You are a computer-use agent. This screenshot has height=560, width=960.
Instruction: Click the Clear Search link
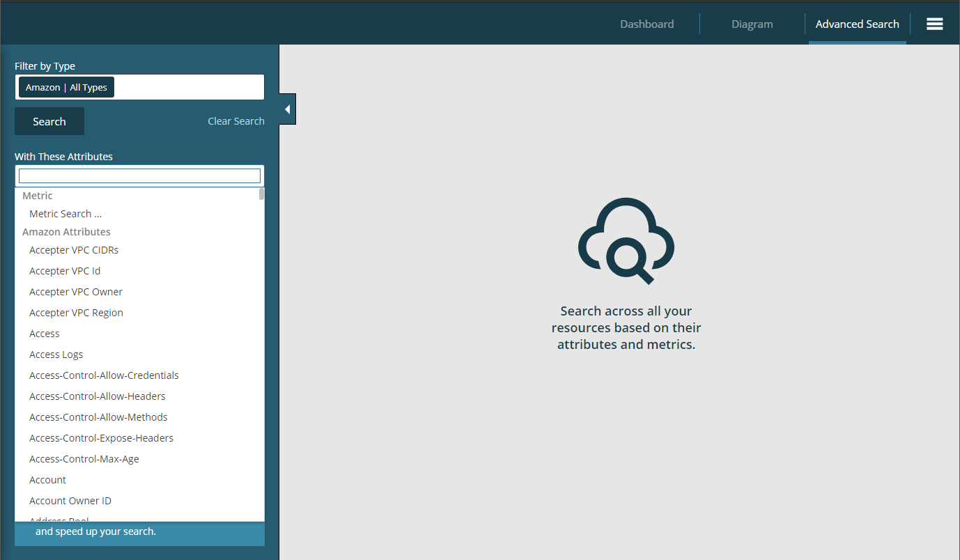click(235, 121)
